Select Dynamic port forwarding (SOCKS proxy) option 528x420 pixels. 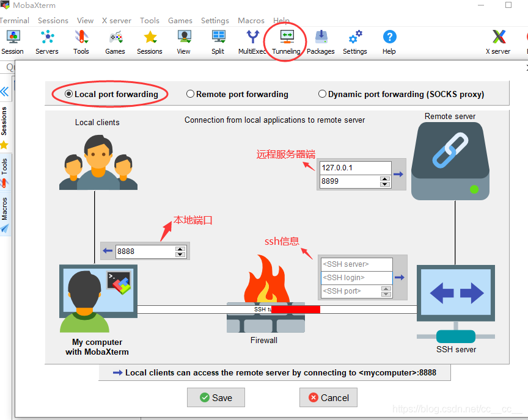tap(322, 94)
